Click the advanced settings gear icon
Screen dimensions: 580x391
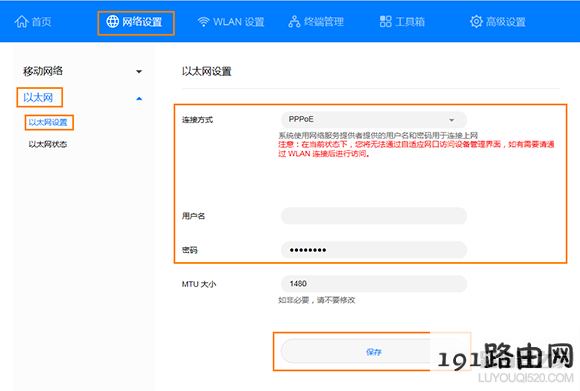tap(476, 21)
